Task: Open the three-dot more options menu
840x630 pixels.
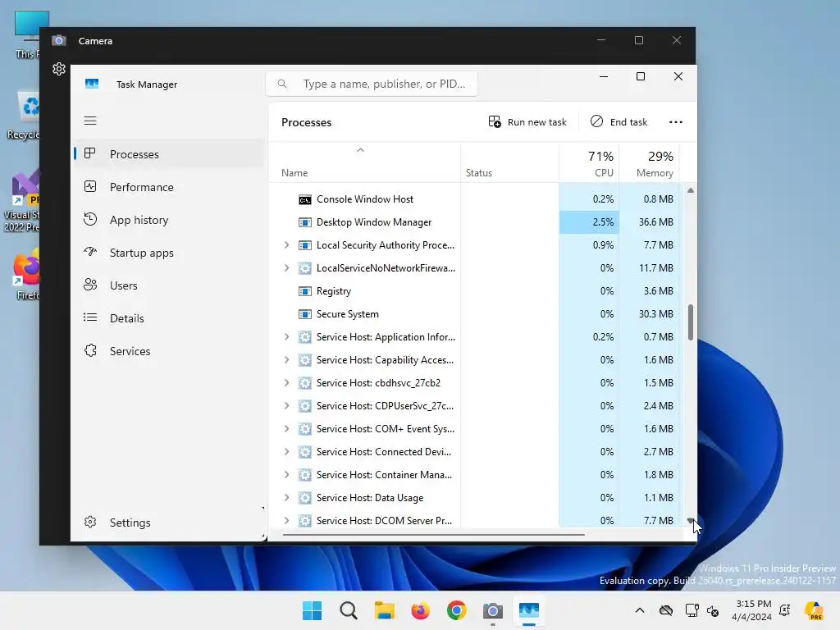Action: click(676, 122)
